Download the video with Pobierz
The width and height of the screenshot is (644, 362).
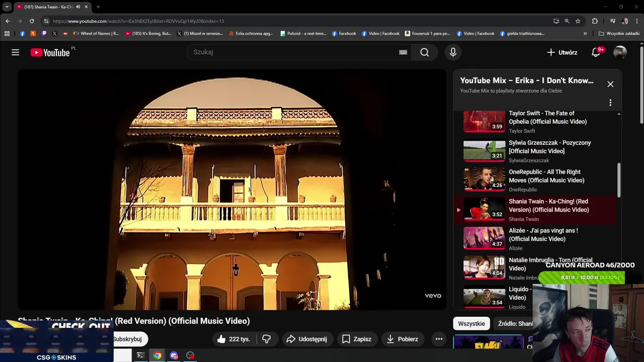402,339
